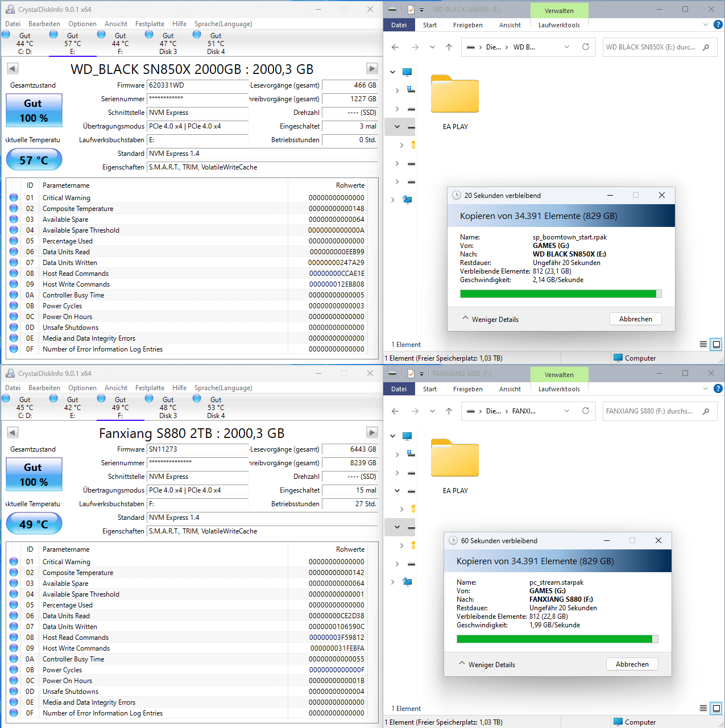Open Optionen menu in WD_BLACK CrystalDiskInfo window

[82, 24]
